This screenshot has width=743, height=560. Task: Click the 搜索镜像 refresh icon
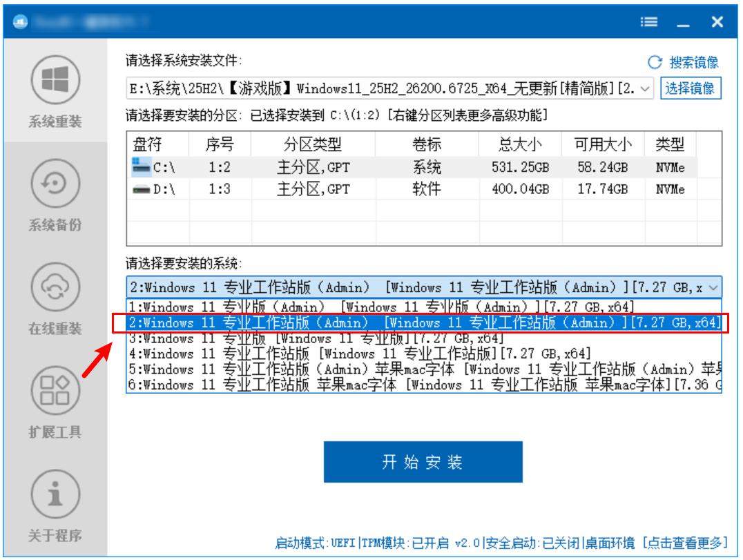655,62
